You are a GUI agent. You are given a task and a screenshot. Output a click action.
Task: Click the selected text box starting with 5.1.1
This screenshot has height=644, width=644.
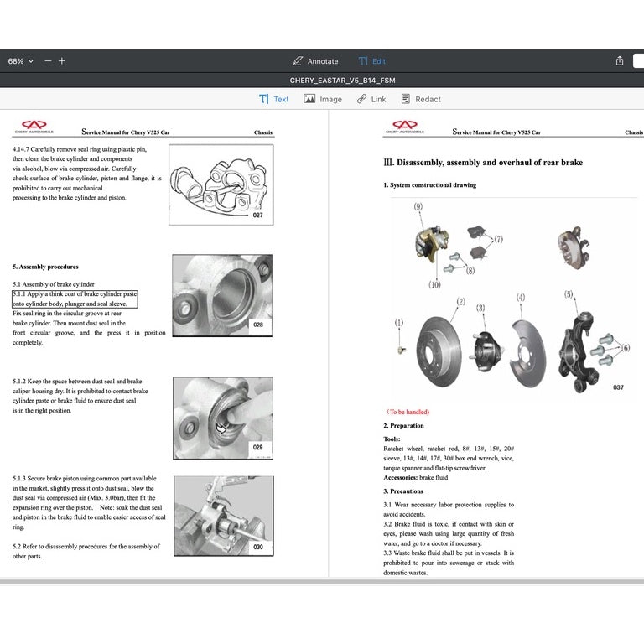[x=74, y=299]
